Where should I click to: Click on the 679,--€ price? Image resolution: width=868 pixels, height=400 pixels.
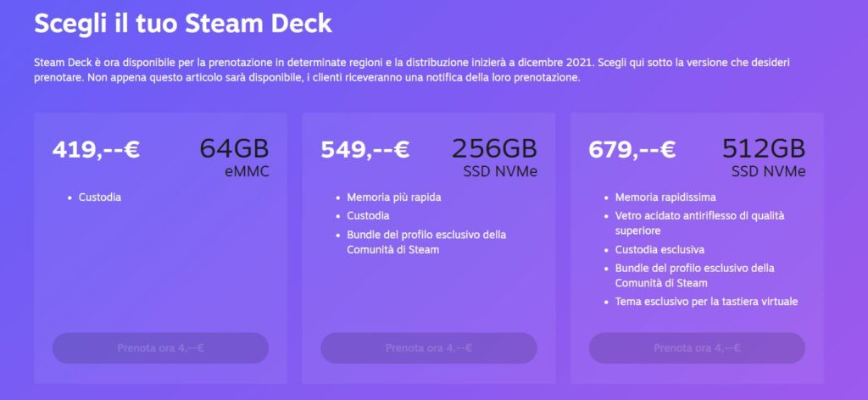pyautogui.click(x=632, y=149)
